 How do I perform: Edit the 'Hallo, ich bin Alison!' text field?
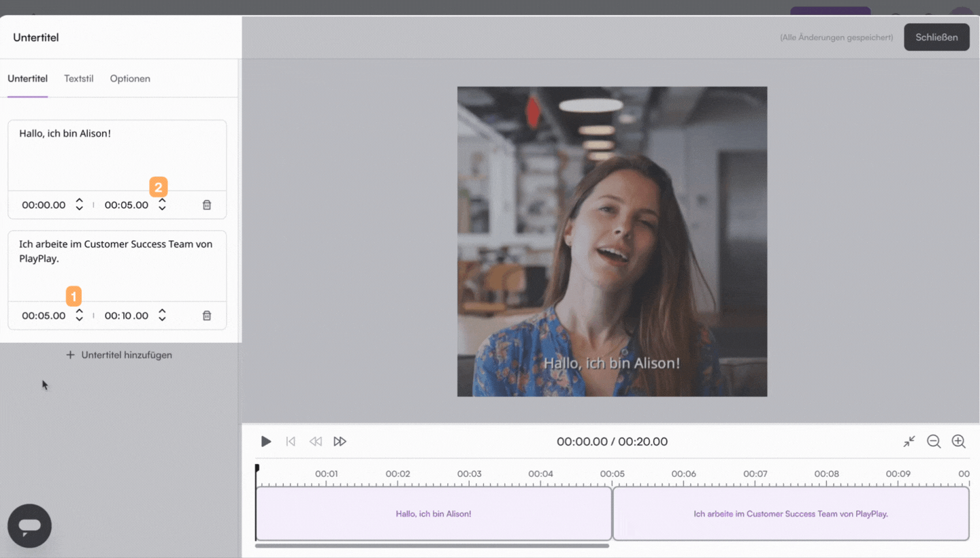point(117,155)
